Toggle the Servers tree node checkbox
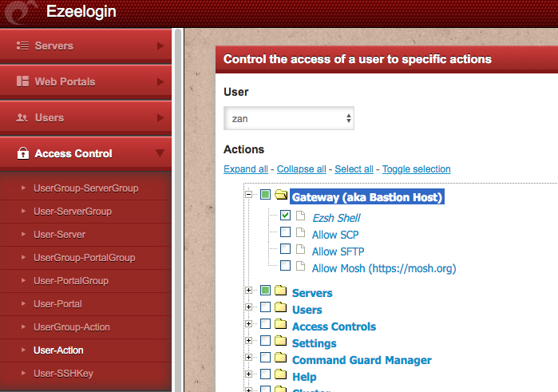 (265, 290)
